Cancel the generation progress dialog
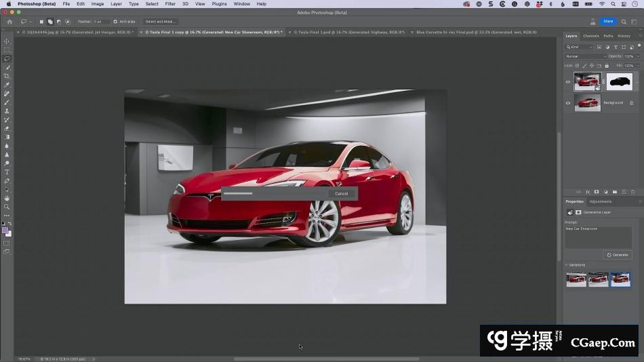The image size is (644, 362). click(x=341, y=194)
